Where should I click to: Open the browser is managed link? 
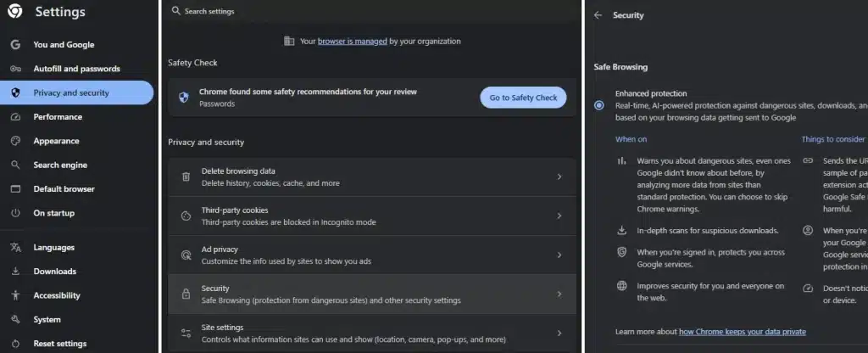coord(352,41)
